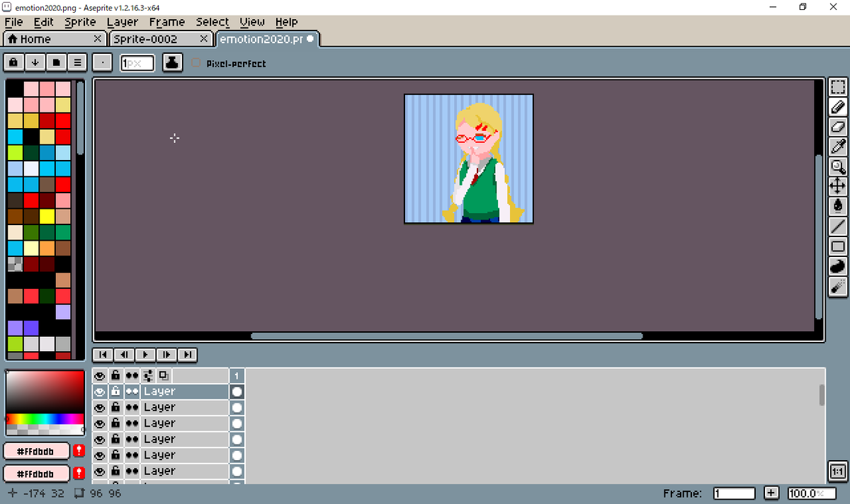
Task: Select the Line tool
Action: [x=838, y=227]
